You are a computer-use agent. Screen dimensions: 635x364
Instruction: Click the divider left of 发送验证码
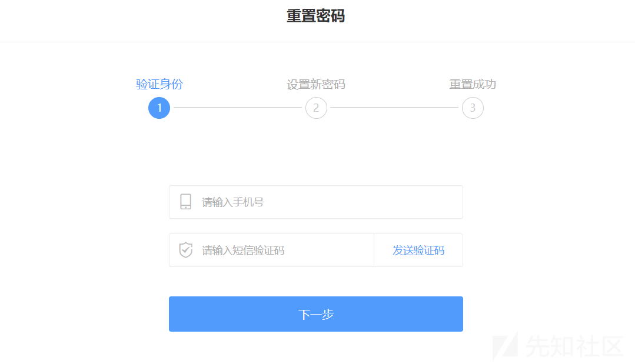pos(374,250)
